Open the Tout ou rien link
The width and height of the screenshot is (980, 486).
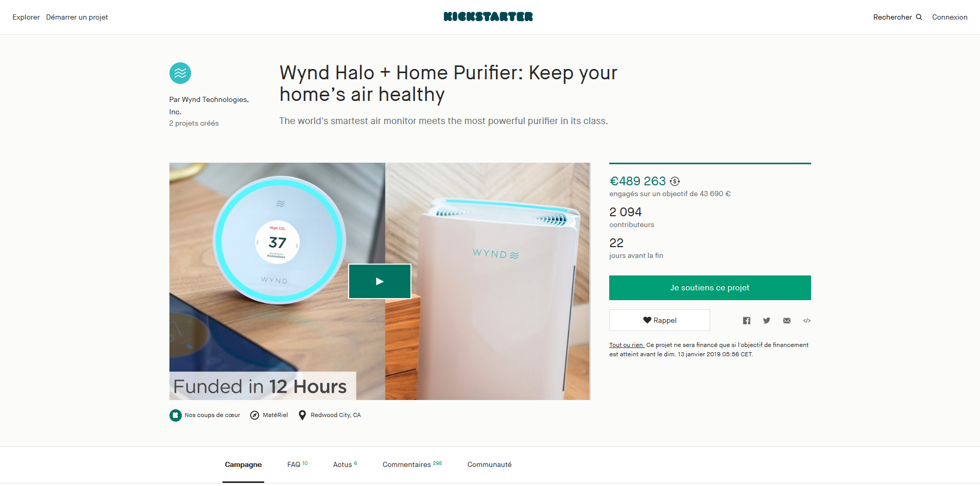click(x=627, y=345)
